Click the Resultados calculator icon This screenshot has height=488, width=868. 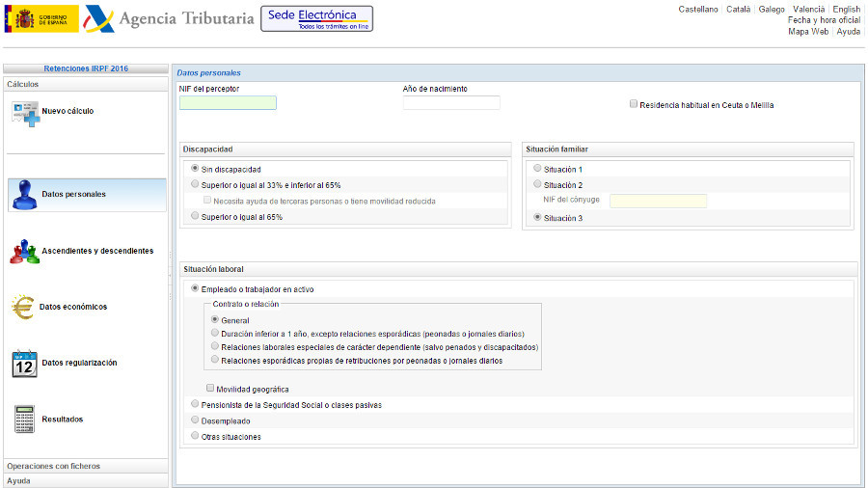[24, 420]
